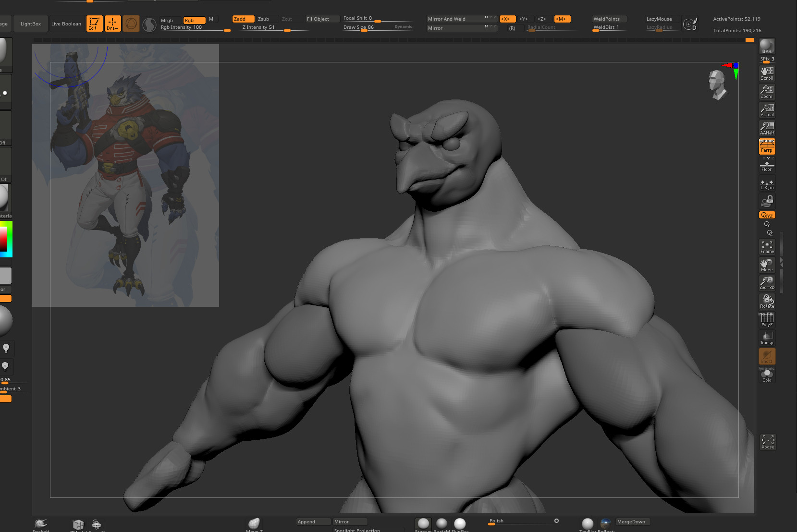Click the bottom shelf Mirror button
Image resolution: width=797 pixels, height=532 pixels.
click(350, 522)
